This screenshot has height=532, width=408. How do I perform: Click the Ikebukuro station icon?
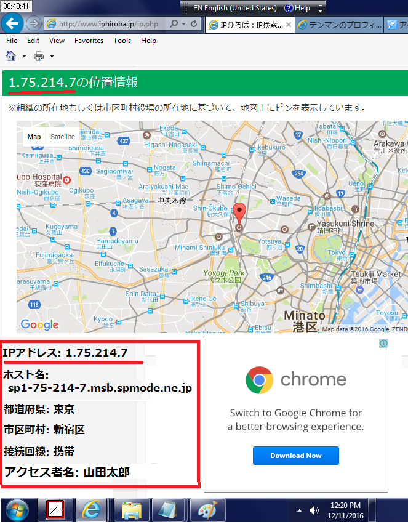252,150
